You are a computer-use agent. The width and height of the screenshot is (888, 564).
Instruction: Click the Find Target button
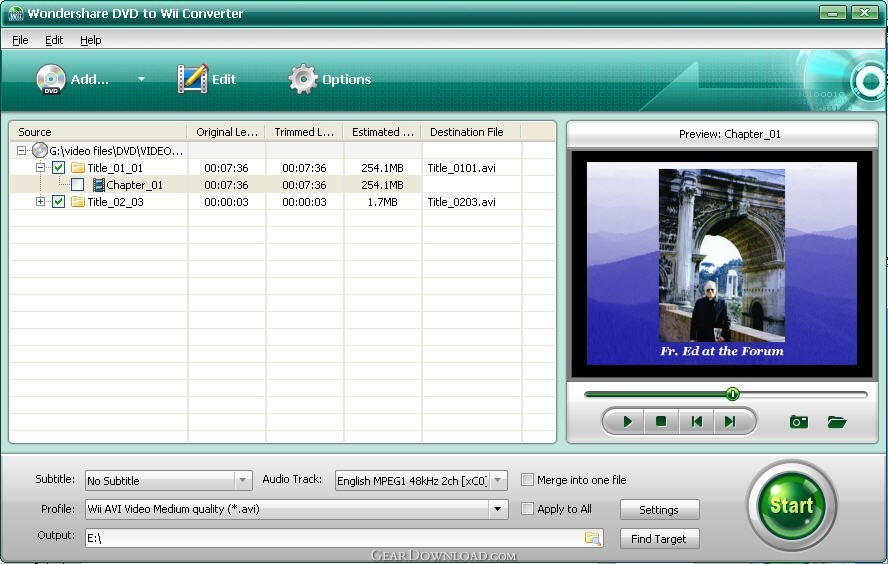[x=659, y=539]
